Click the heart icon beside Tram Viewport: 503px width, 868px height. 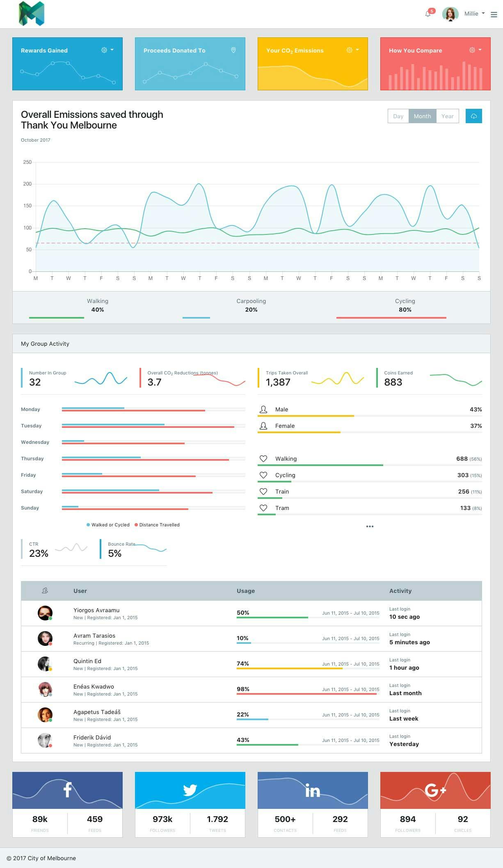click(263, 508)
